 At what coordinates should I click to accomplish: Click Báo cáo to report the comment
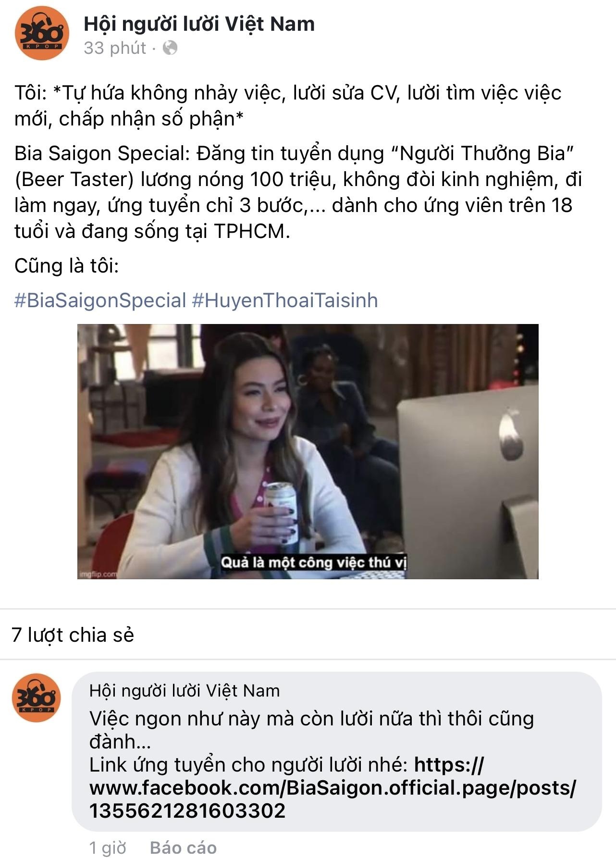point(183,848)
